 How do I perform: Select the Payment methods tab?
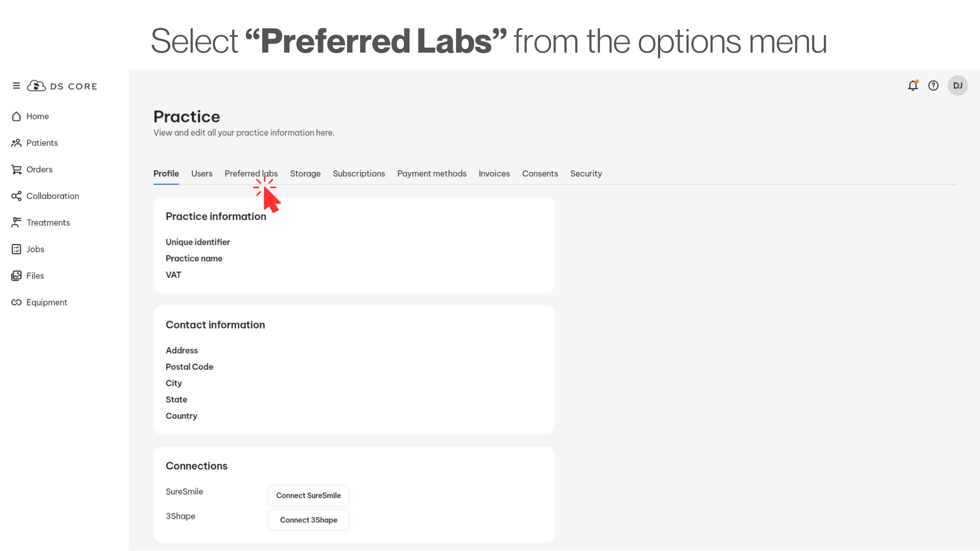[431, 174]
